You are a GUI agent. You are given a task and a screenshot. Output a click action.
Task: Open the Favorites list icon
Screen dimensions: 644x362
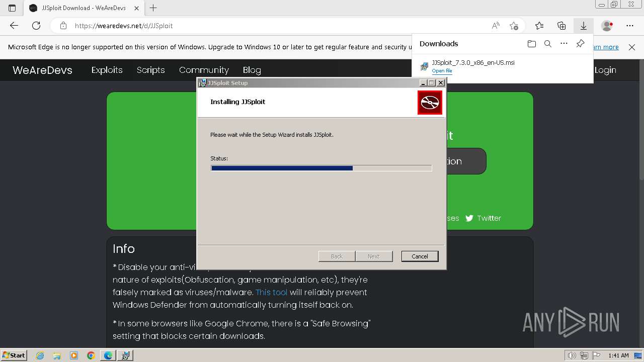(x=539, y=26)
